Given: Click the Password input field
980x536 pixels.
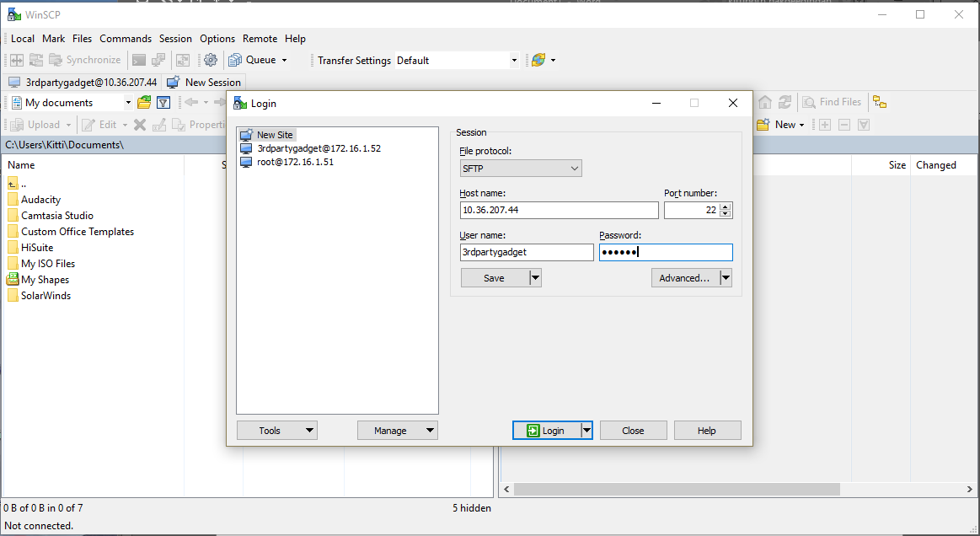Looking at the screenshot, I should [666, 252].
